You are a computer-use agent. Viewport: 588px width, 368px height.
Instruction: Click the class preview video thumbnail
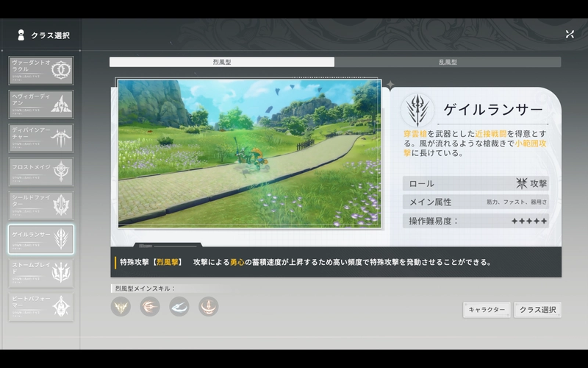pos(250,154)
